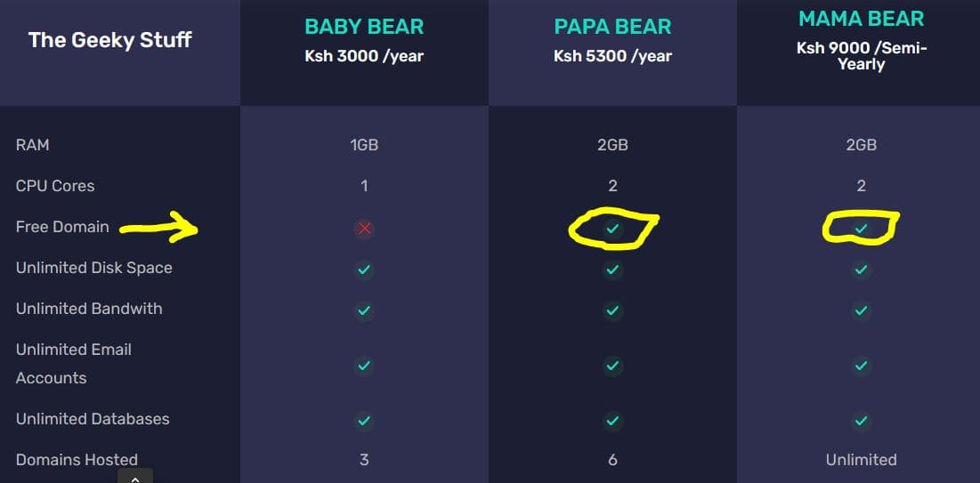Click the Unlimited value for Mama Bear domains
Screen dimensions: 980x483
point(861,460)
